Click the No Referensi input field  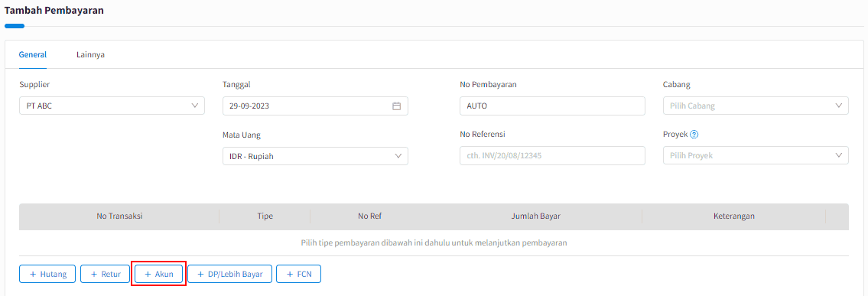coord(552,156)
